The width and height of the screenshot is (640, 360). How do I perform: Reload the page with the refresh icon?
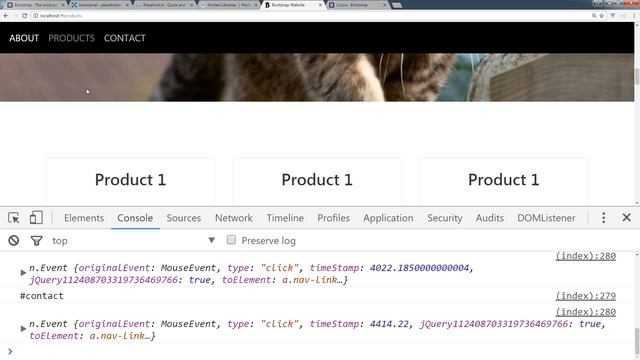coord(24,16)
